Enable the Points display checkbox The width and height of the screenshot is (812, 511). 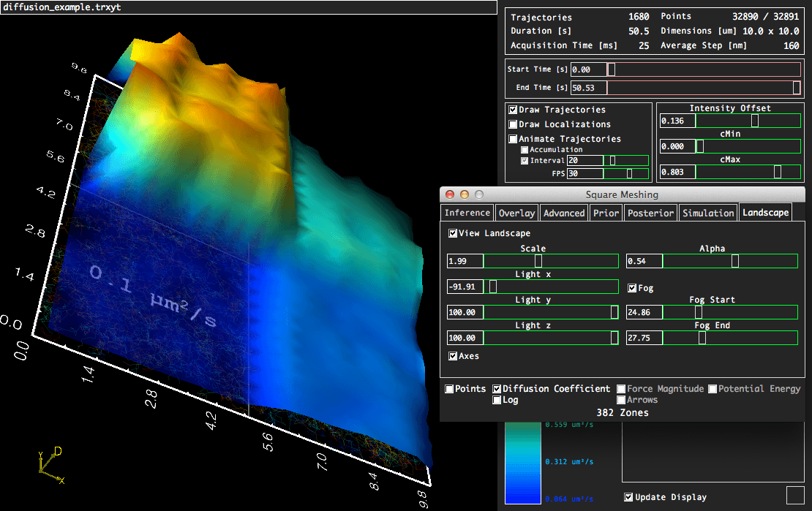click(449, 389)
